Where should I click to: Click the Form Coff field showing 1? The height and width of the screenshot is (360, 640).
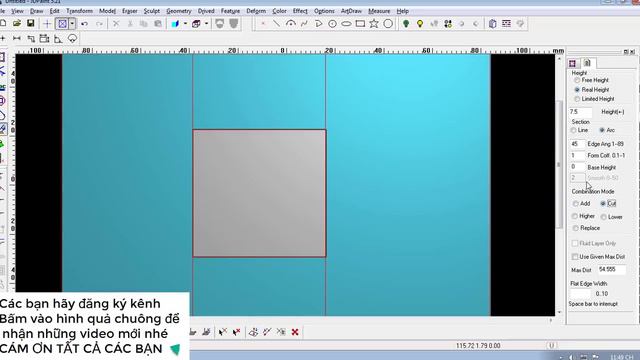(x=577, y=156)
